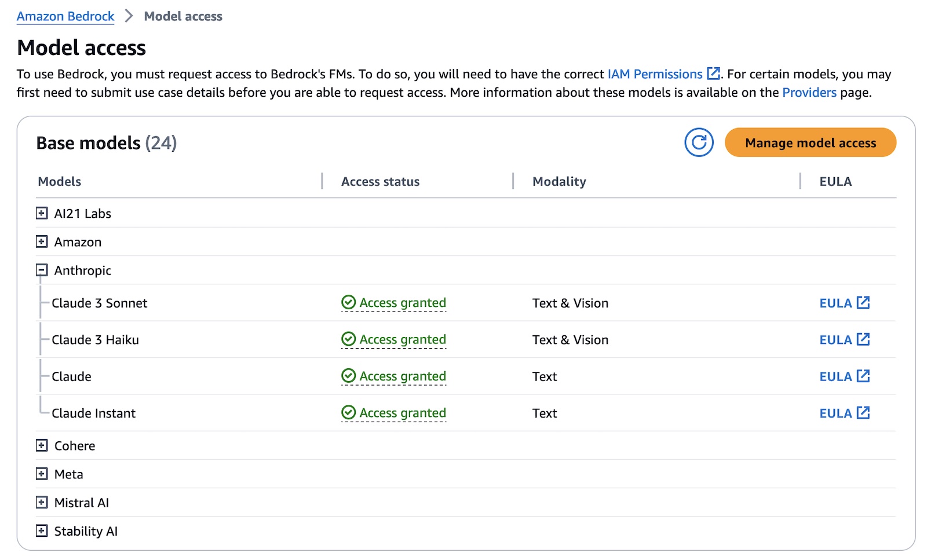Viewport: 927px width, 560px height.
Task: Click Access granted status for Claude 3 Haiku
Action: (x=402, y=339)
